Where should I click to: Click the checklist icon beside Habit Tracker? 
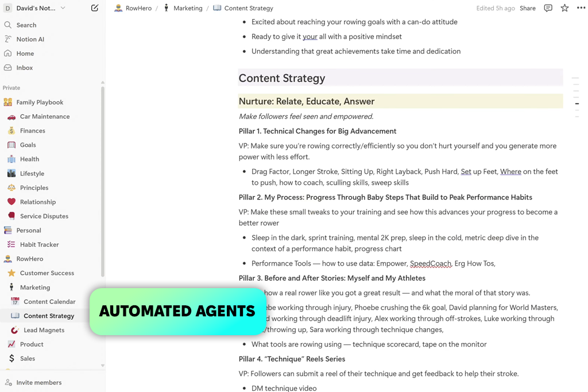coord(11,244)
